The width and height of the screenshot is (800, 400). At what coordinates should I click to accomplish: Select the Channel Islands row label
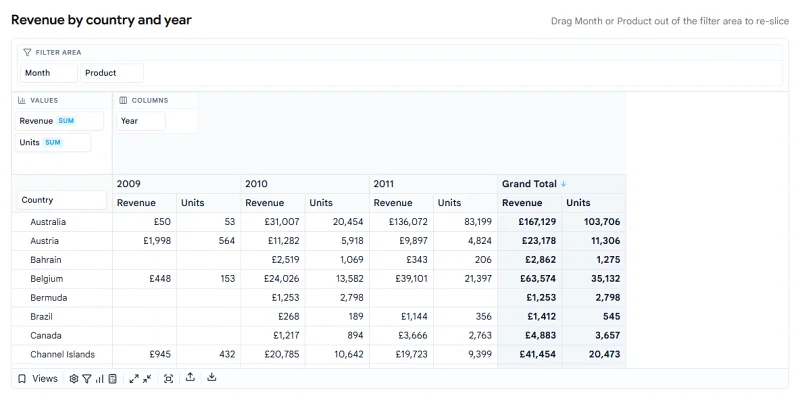[62, 354]
